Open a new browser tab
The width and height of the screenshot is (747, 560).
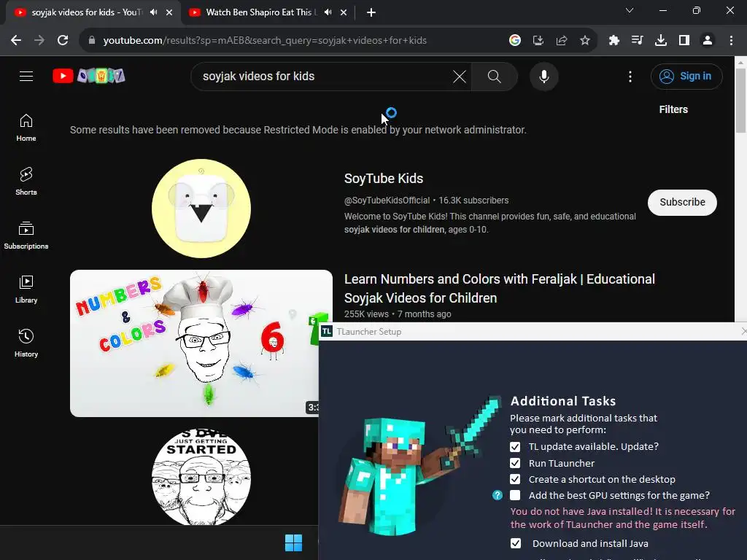(371, 13)
